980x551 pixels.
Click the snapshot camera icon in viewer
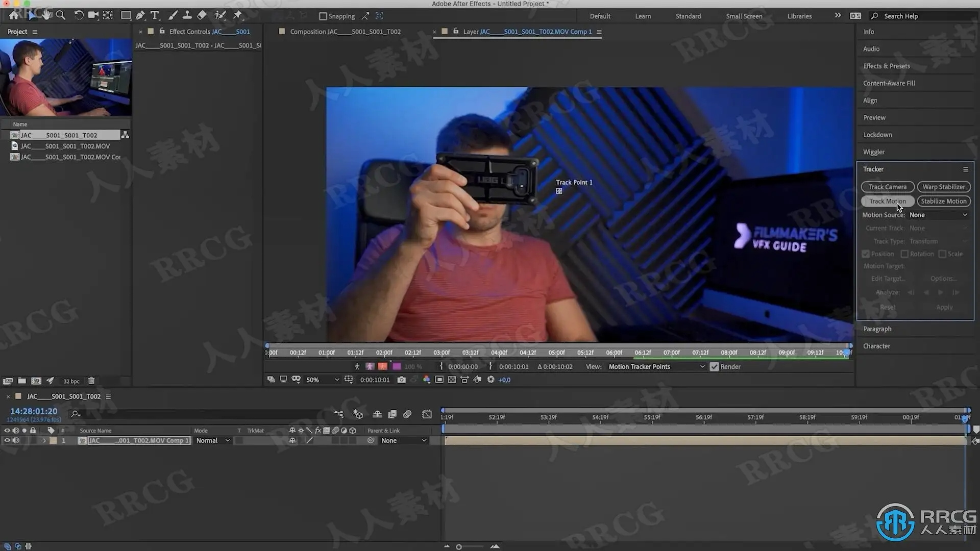click(402, 380)
